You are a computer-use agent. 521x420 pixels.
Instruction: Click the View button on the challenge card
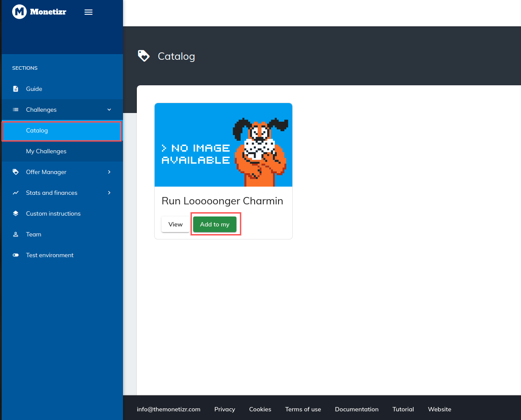click(175, 224)
